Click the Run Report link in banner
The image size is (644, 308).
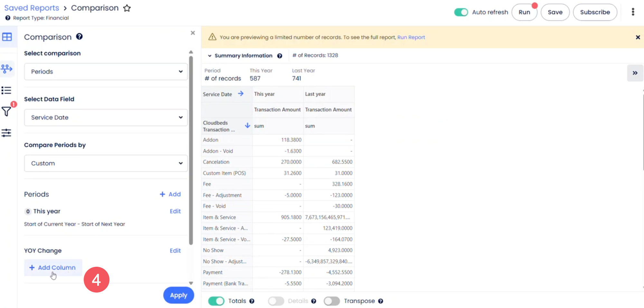411,37
